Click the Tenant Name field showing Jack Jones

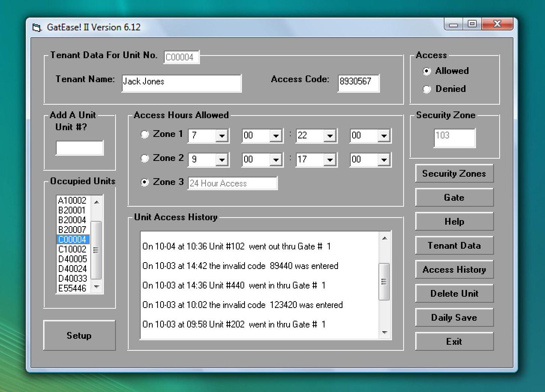[181, 83]
